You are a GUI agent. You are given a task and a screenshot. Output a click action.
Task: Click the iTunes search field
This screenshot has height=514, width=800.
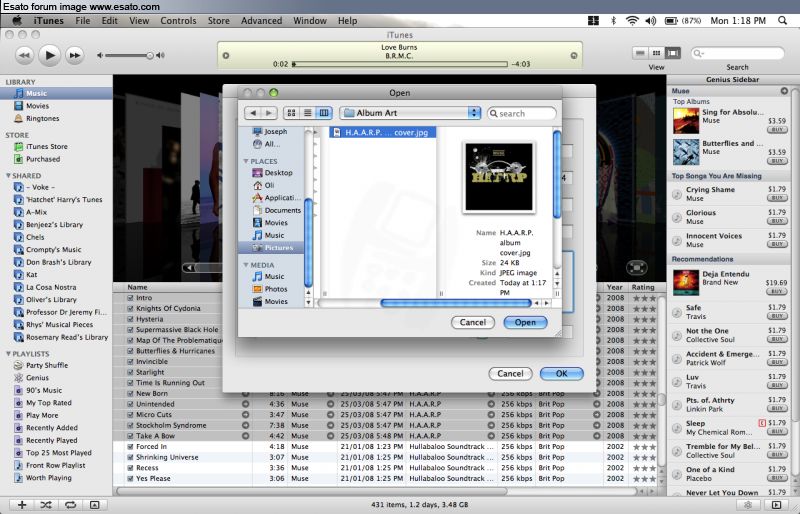point(737,53)
